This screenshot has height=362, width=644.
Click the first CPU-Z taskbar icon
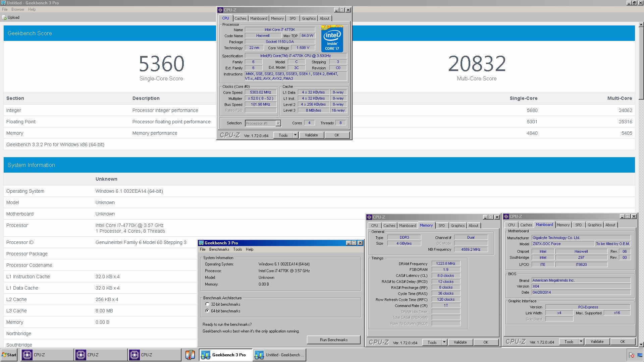pos(27,355)
